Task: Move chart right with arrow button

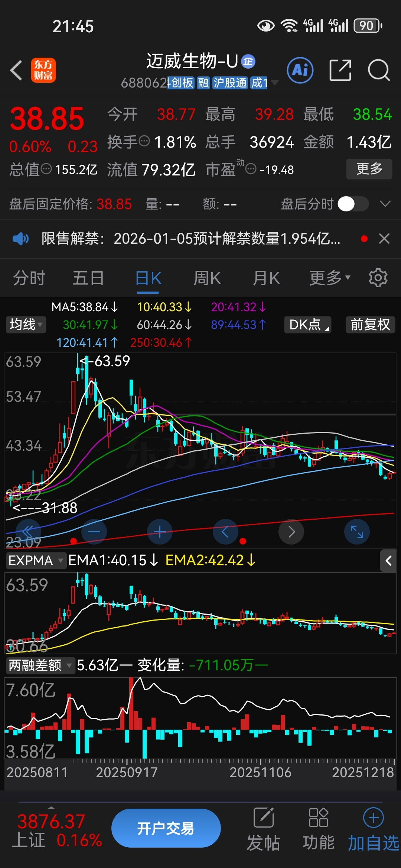Action: pyautogui.click(x=291, y=532)
